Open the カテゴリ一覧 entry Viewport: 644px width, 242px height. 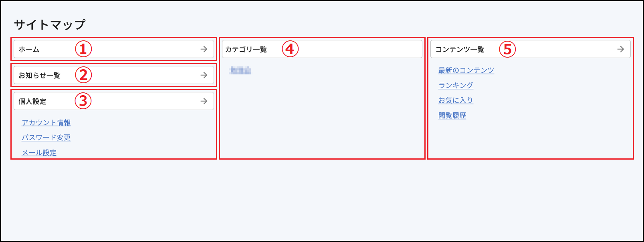(322, 49)
